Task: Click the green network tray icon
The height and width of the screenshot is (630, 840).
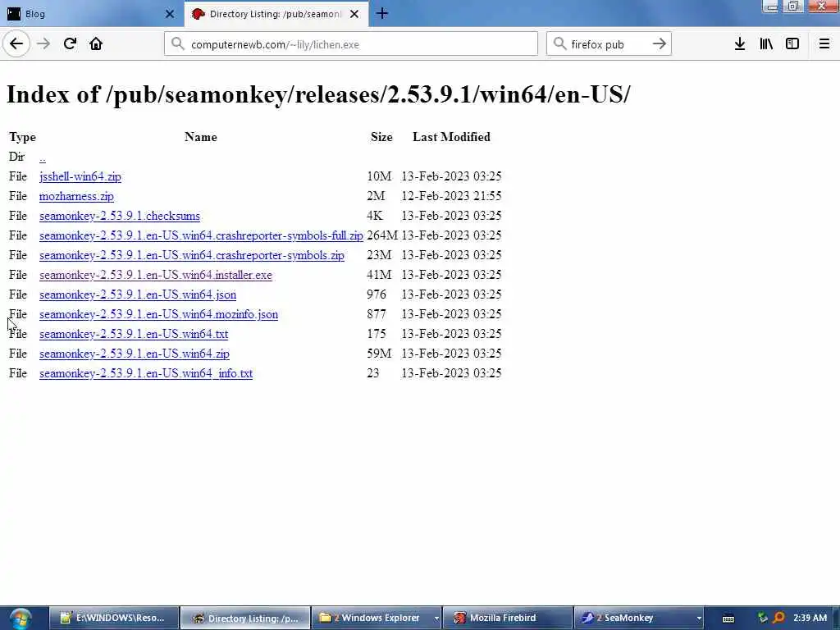Action: 762,618
